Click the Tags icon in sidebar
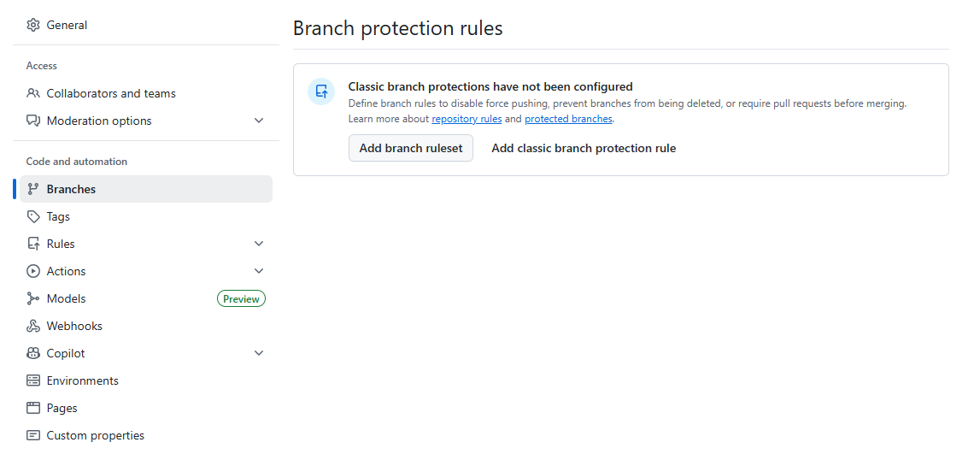This screenshot has height=454, width=980. tap(33, 216)
